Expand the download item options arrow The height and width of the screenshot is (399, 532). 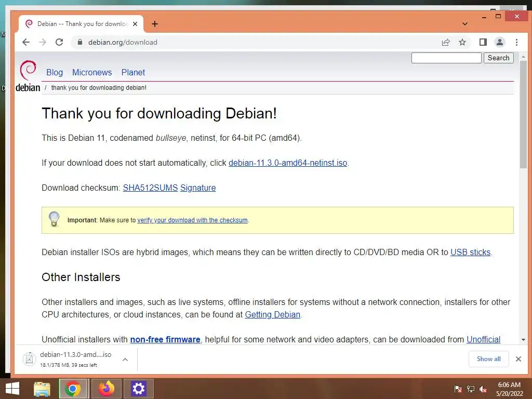coord(125,360)
